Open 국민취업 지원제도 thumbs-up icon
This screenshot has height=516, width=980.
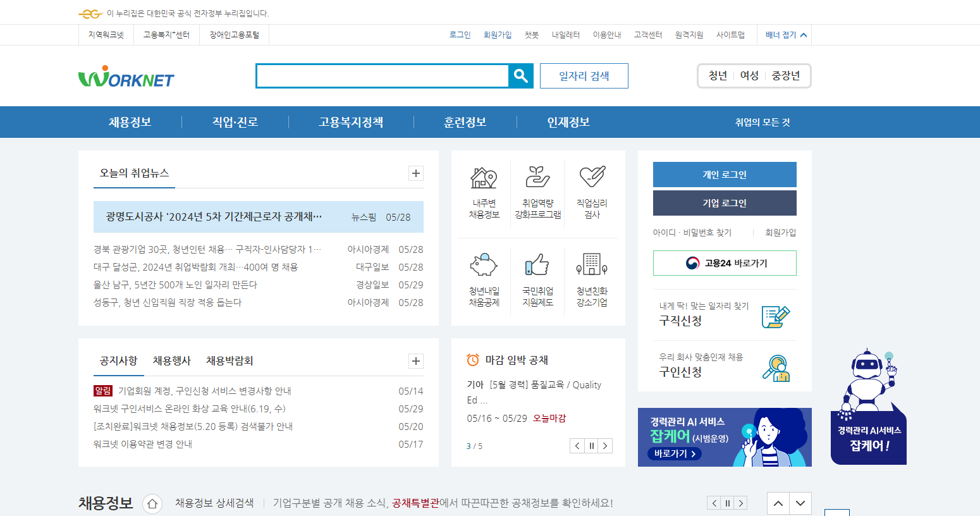pyautogui.click(x=537, y=264)
